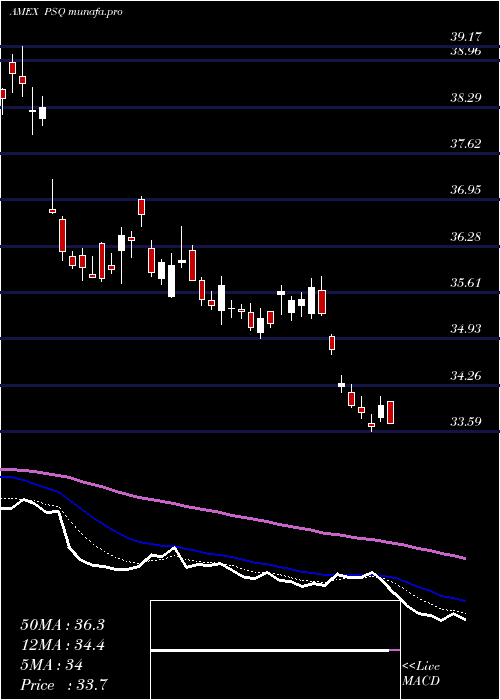500x700 pixels.
Task: Select the 39.17 price level label
Action: 466,36
